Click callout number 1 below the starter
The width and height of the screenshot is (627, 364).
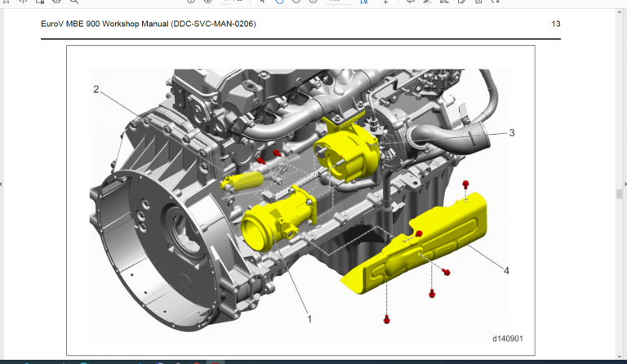point(309,319)
